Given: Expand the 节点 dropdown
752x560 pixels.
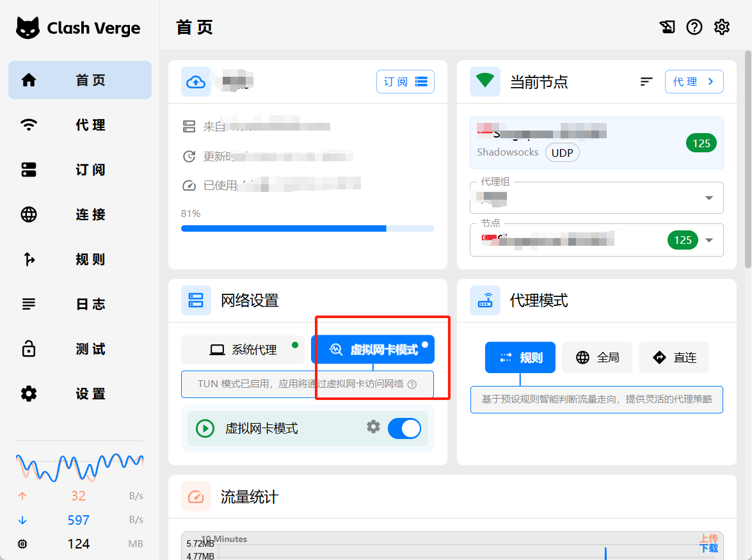Looking at the screenshot, I should click(708, 240).
